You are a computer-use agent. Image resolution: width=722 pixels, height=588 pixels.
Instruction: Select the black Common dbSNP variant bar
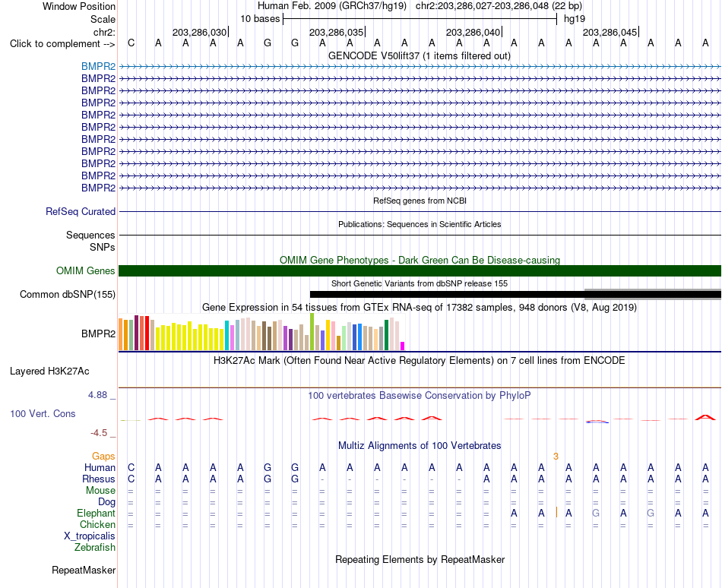(x=515, y=295)
